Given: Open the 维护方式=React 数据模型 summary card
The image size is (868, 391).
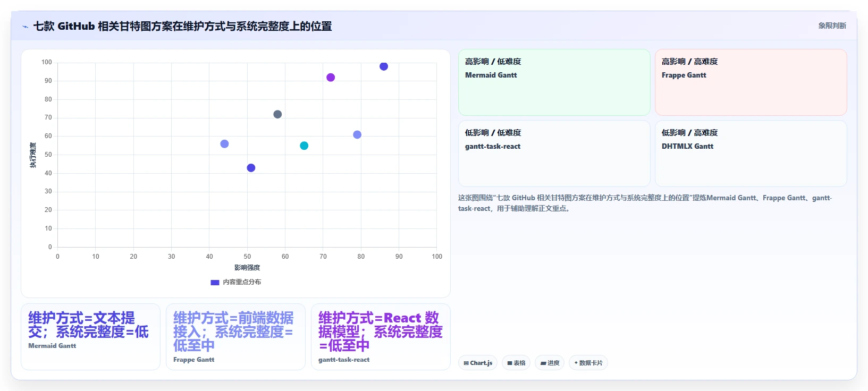Looking at the screenshot, I should (381, 337).
